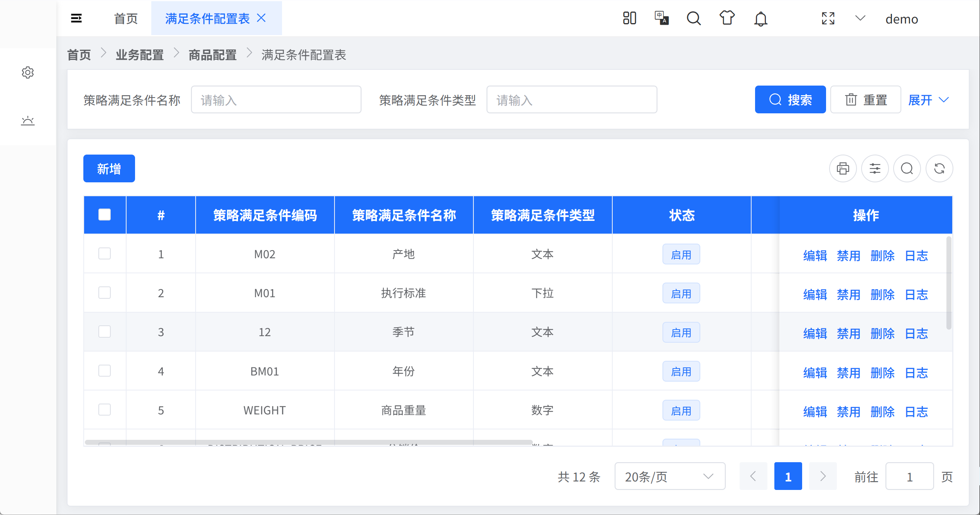Image resolution: width=980 pixels, height=515 pixels.
Task: Open table column settings icon
Action: pos(875,168)
